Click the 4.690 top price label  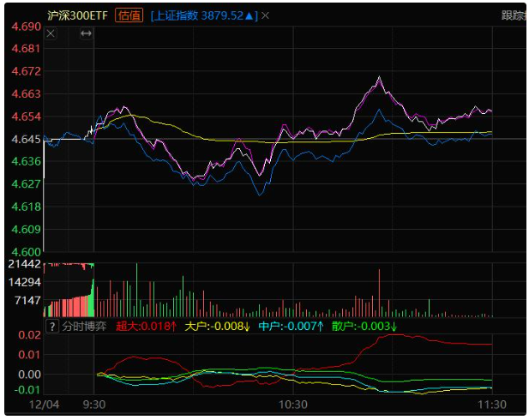point(25,27)
